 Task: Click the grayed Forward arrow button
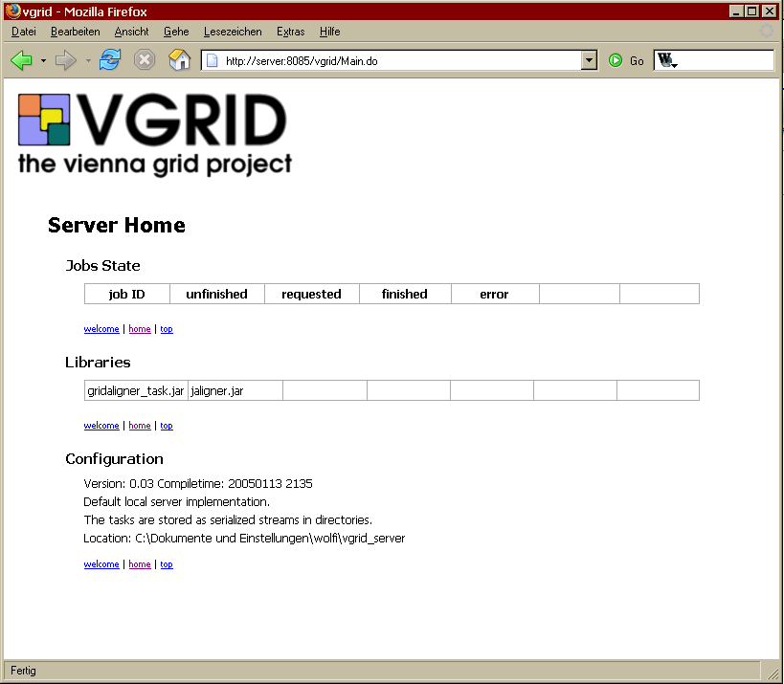point(65,61)
